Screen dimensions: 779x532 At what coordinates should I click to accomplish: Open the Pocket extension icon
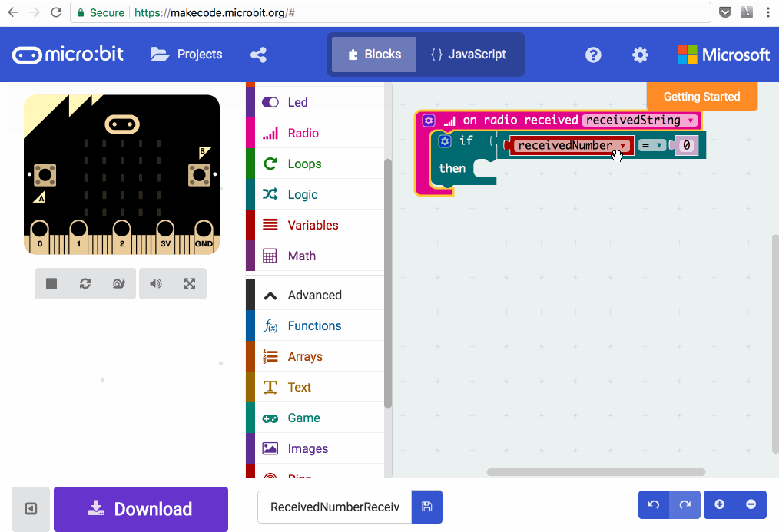tap(725, 12)
